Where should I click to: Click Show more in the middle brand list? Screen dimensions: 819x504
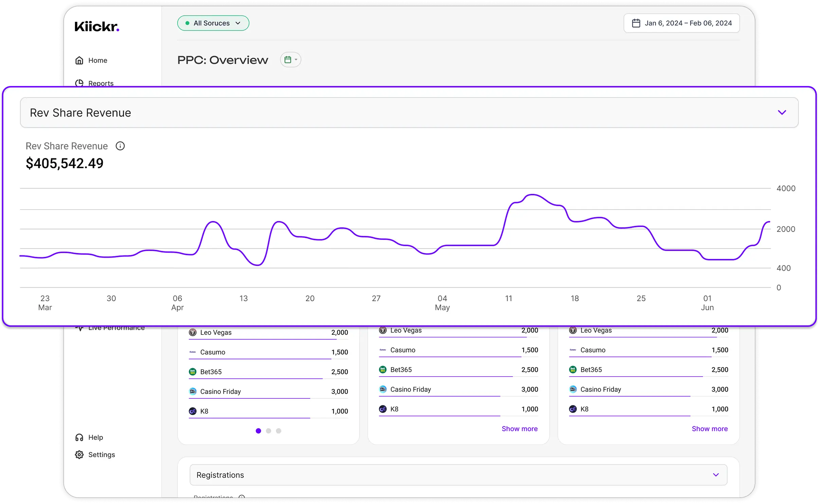click(519, 429)
